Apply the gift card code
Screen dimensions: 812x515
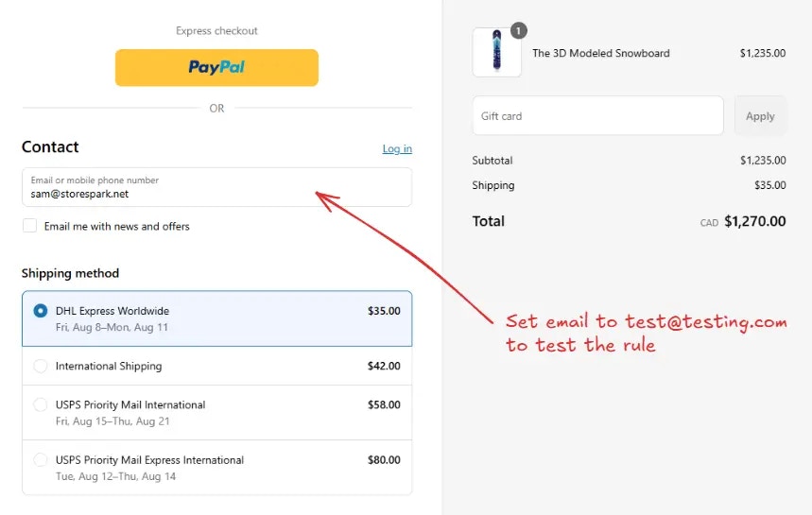760,116
